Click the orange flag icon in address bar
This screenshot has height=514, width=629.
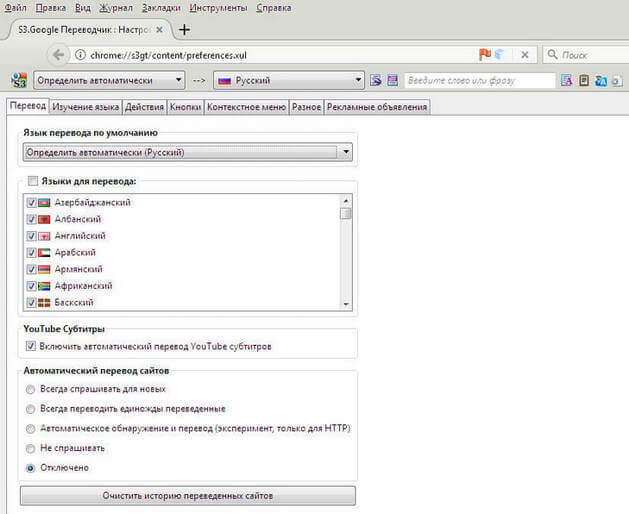click(485, 54)
